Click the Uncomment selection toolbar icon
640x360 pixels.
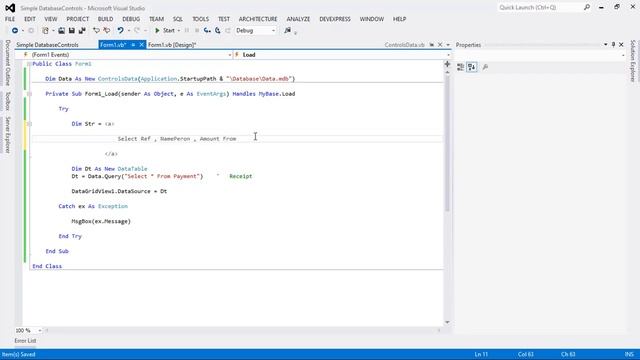coord(107,31)
